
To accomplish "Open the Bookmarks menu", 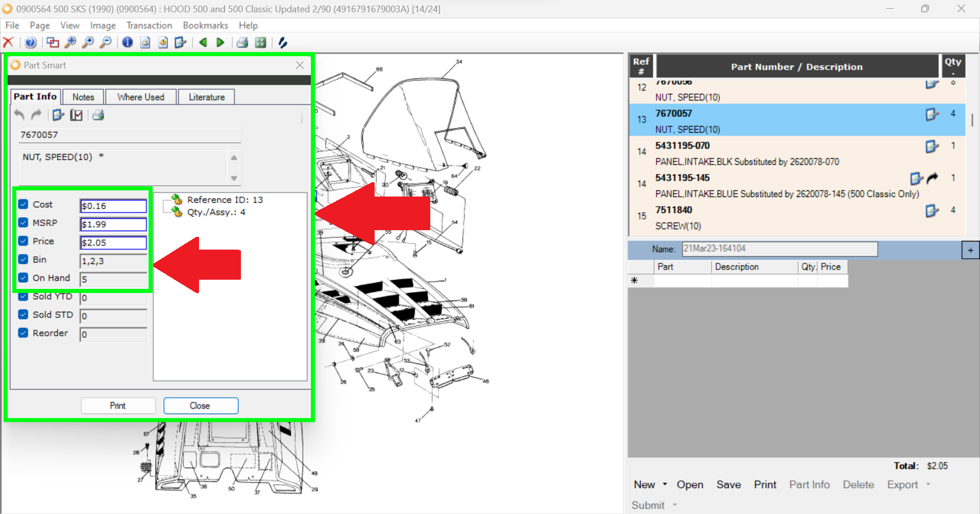I will click(206, 26).
